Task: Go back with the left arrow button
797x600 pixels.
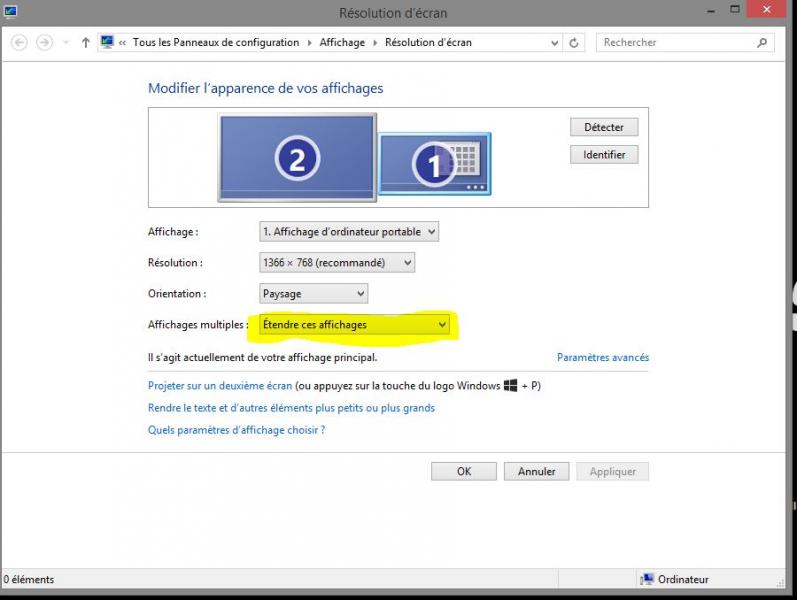Action: (x=19, y=42)
